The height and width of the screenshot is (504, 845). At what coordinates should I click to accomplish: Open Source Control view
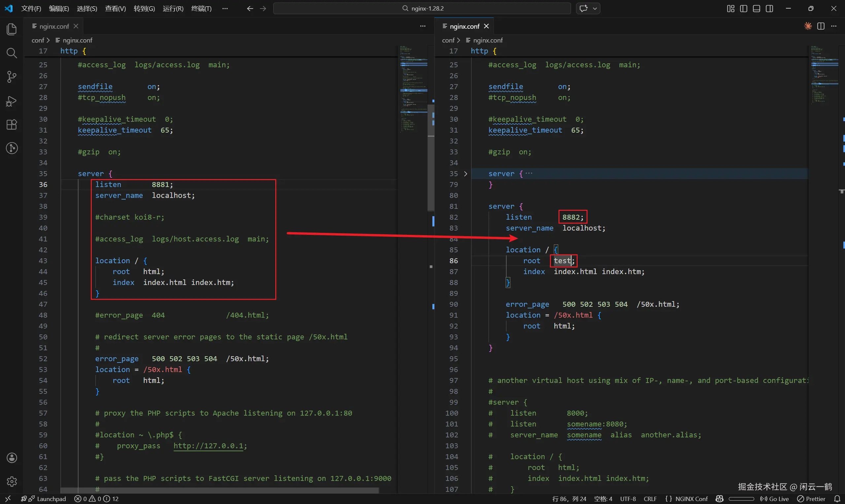point(12,77)
